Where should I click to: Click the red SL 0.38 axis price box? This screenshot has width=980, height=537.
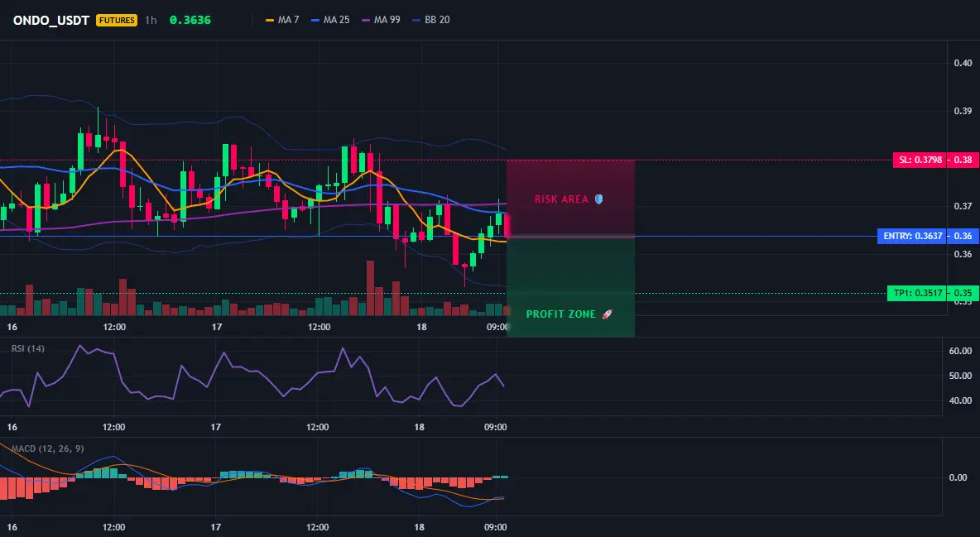[963, 160]
